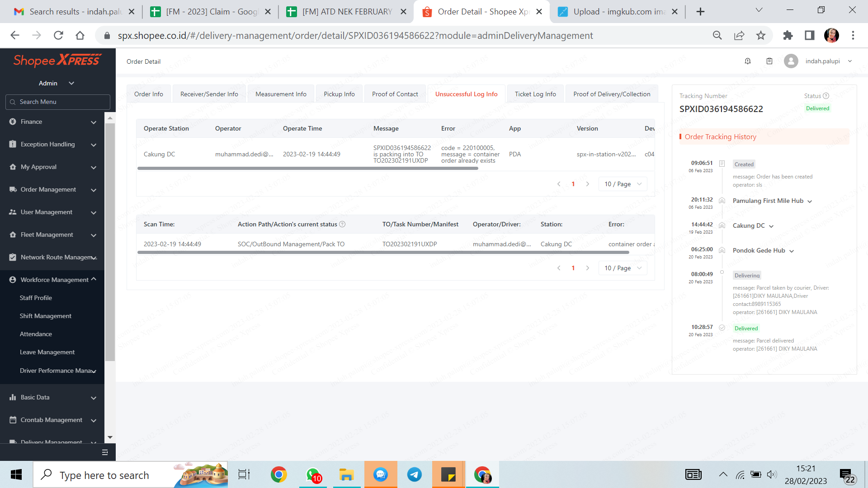Click the Order Management truck icon

(13, 189)
